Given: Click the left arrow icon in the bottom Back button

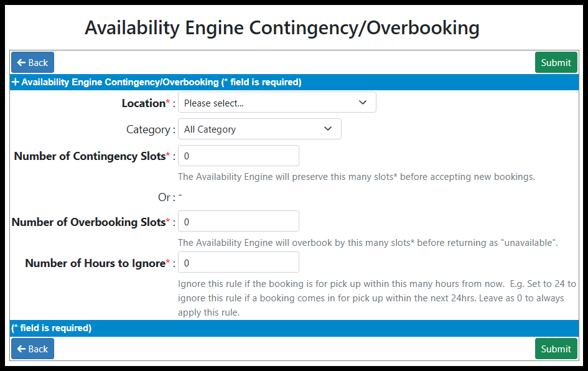Looking at the screenshot, I should click(x=21, y=349).
